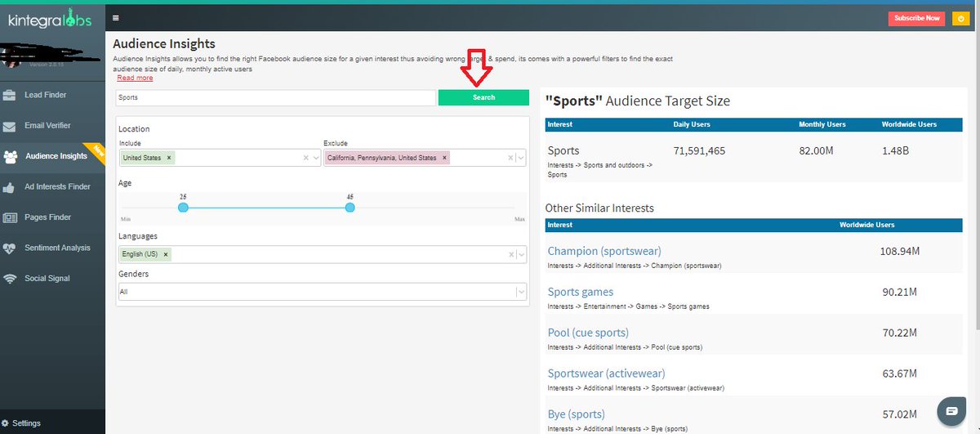Click the 82.00M monthly users value
The height and width of the screenshot is (434, 980).
[x=817, y=151]
